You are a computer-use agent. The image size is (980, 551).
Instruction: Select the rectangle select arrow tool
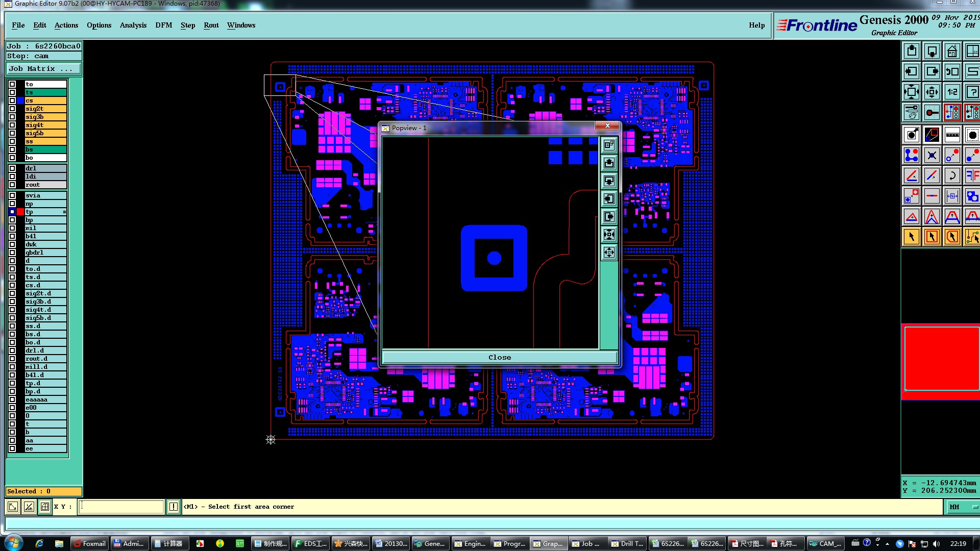point(932,237)
